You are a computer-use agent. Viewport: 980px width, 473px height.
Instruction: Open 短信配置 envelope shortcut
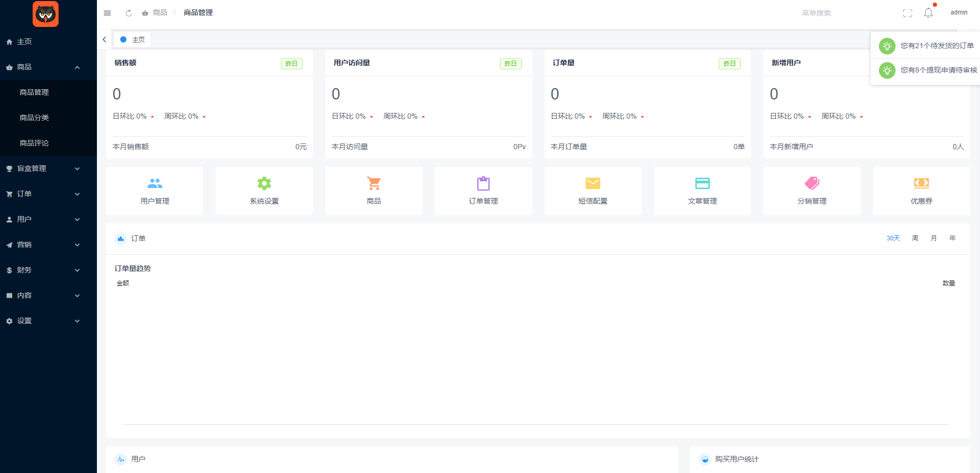593,191
